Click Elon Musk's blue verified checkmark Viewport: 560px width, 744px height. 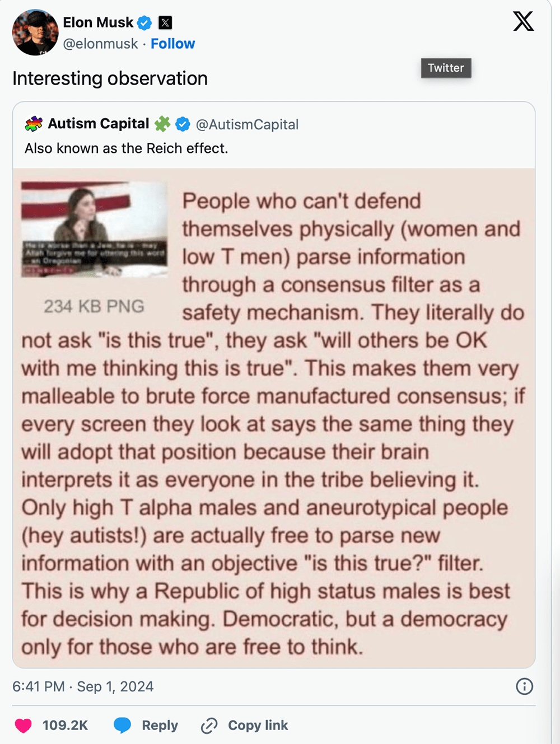pos(144,22)
